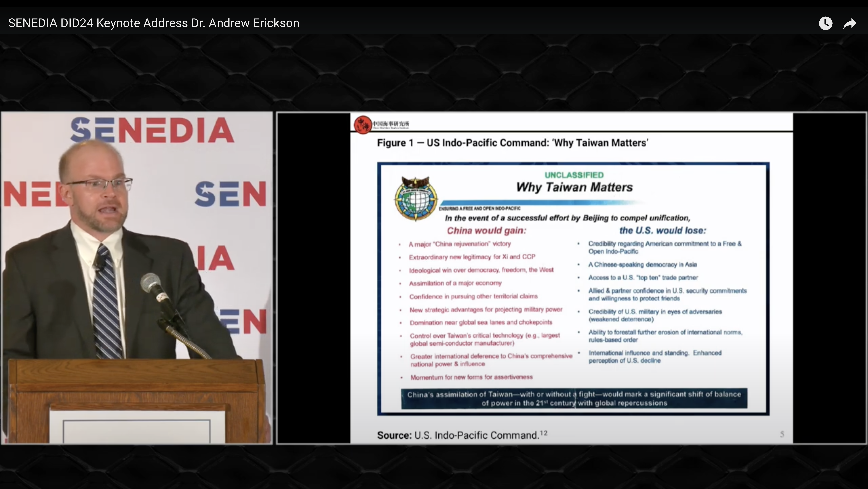This screenshot has height=489, width=868.
Task: Click 'Source: U.S. Indo-Pacific Command' footnote
Action: (462, 435)
